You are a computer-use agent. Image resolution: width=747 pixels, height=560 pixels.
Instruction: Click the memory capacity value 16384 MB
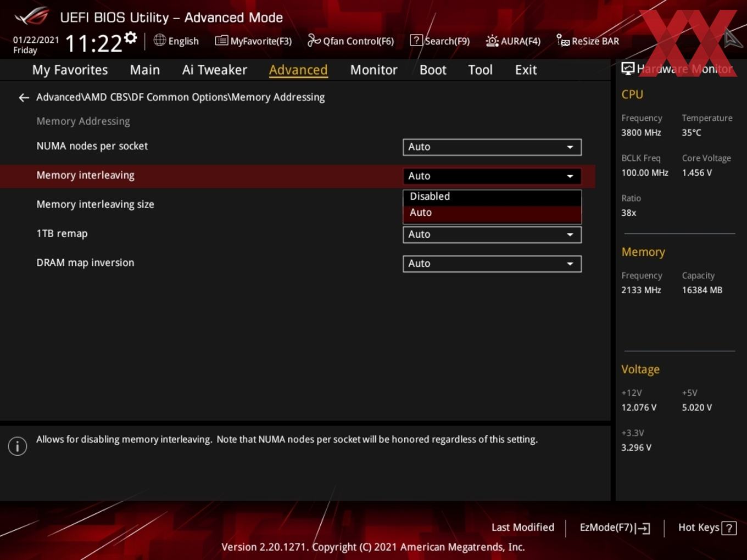(702, 290)
